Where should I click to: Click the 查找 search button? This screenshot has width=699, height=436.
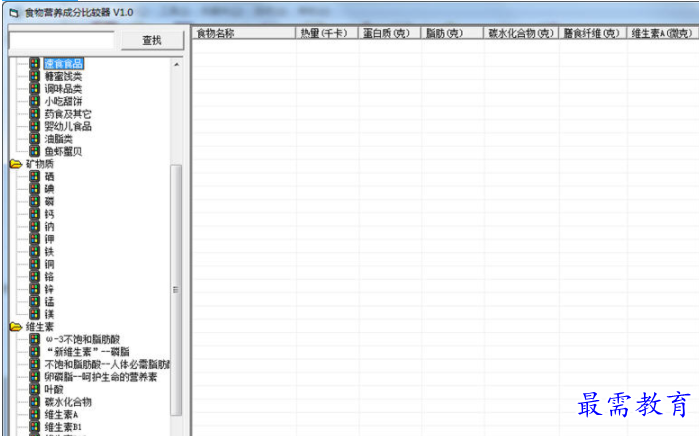point(152,40)
